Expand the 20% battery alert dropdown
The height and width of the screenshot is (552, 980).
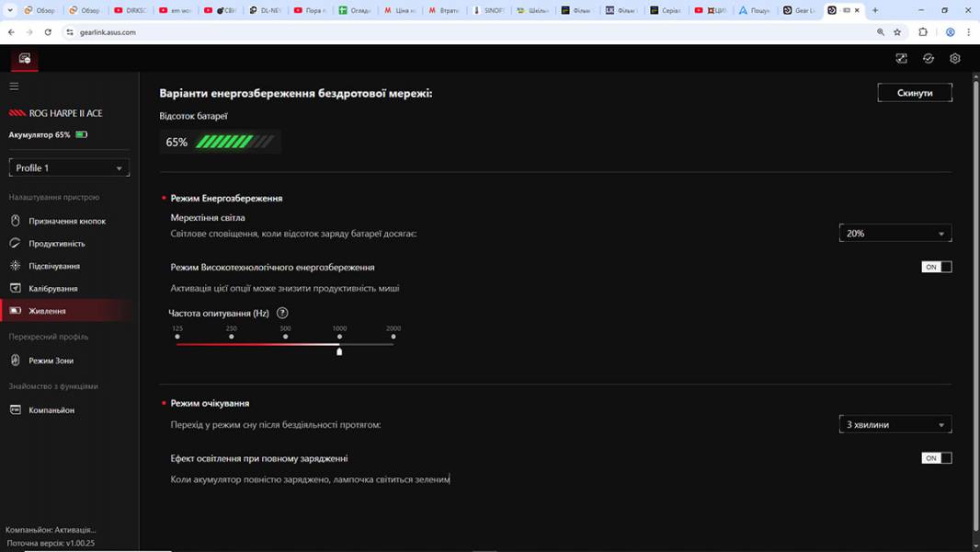tap(895, 234)
